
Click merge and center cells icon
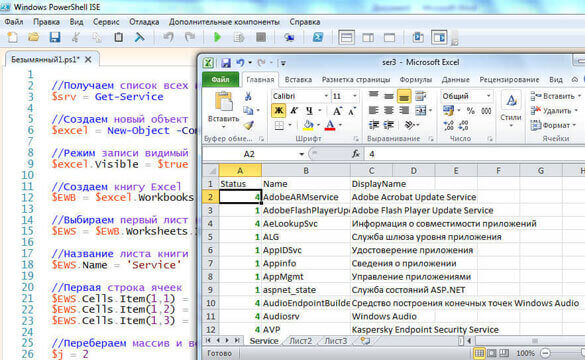[x=420, y=110]
